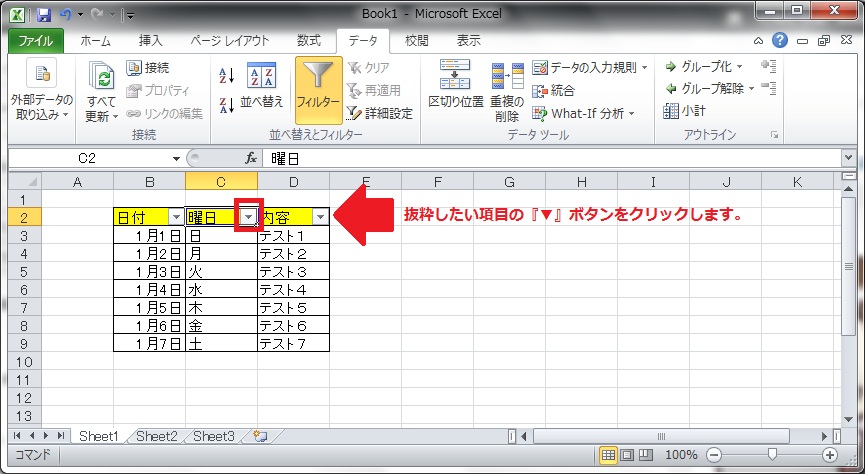Switch to Page Layout view in status bar
This screenshot has width=865, height=474.
click(627, 455)
